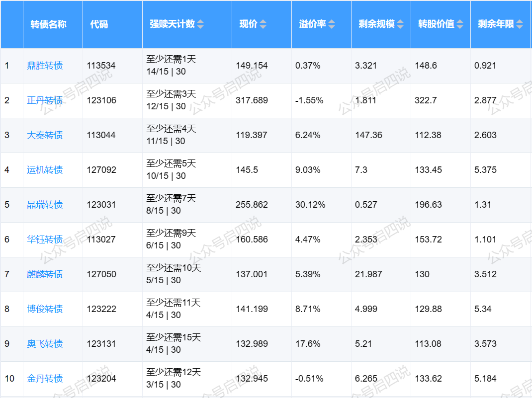Select the code cell 113534
532x398 pixels.
(101, 66)
